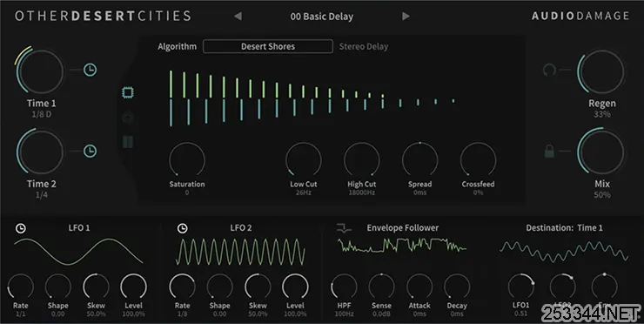This screenshot has width=644, height=324.
Task: Toggle the Time 2 clock sync icon
Action: tap(90, 151)
